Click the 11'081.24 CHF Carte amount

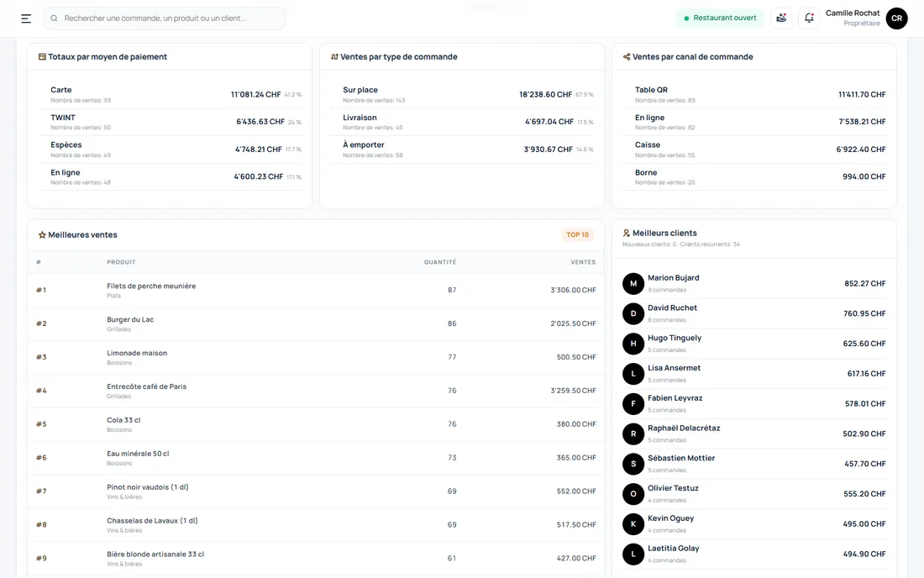pyautogui.click(x=255, y=95)
